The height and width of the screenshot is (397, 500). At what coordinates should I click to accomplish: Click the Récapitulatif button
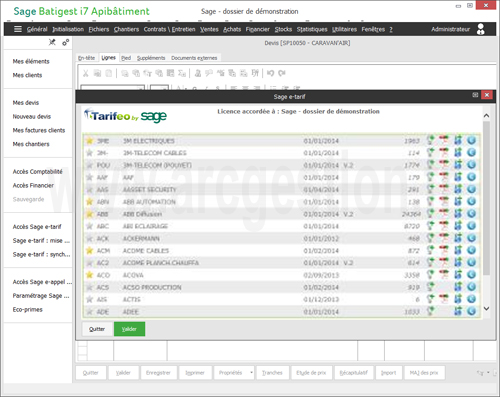354,373
